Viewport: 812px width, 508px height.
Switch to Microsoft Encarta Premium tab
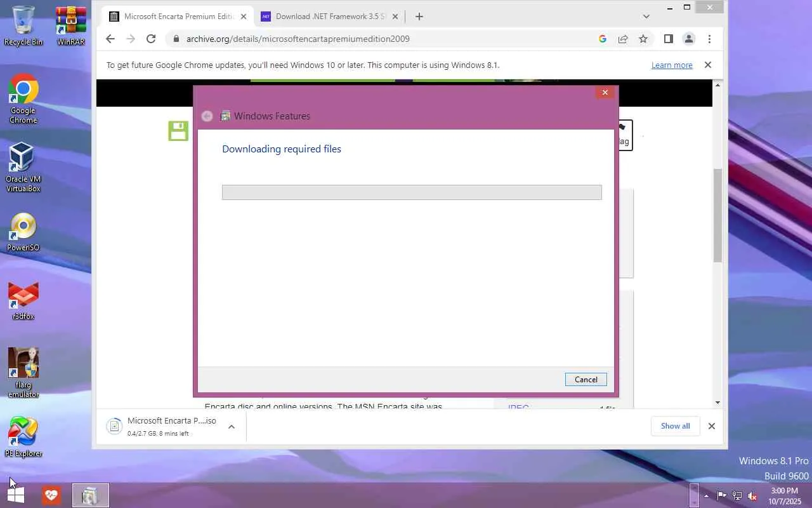point(178,17)
